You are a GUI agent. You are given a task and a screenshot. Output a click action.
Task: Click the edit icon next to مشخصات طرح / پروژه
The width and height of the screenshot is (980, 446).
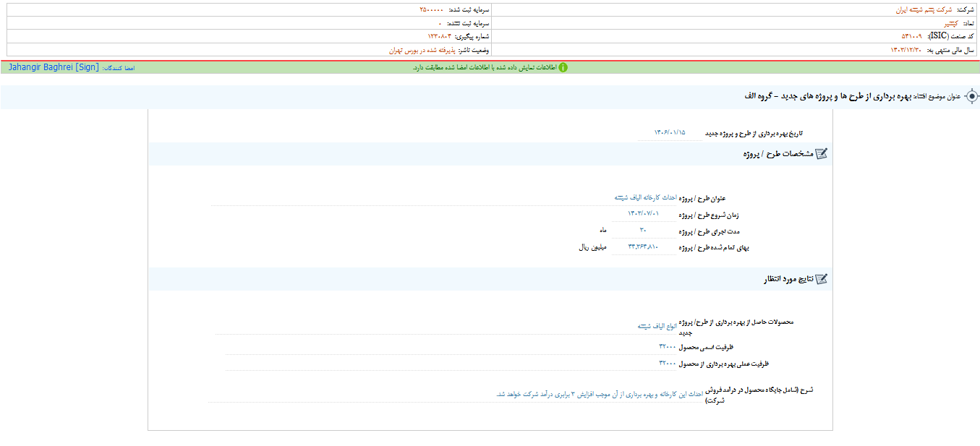[821, 154]
